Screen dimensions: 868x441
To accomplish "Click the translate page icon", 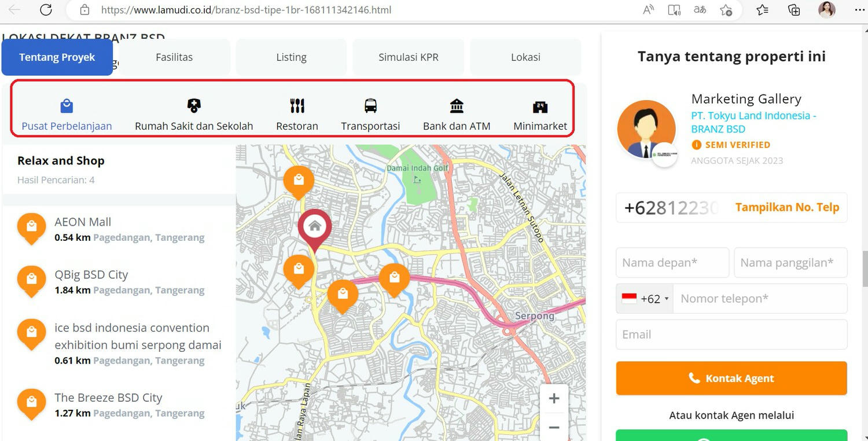I will tap(700, 10).
